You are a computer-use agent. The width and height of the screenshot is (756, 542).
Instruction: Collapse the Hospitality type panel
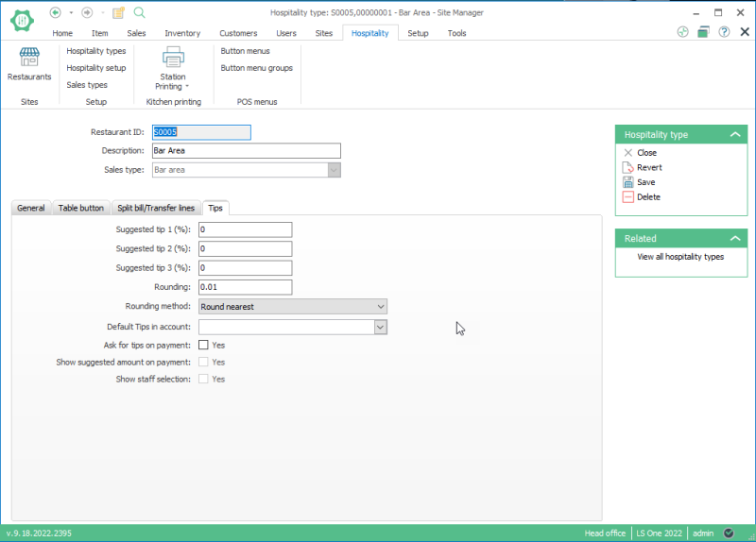(x=735, y=134)
